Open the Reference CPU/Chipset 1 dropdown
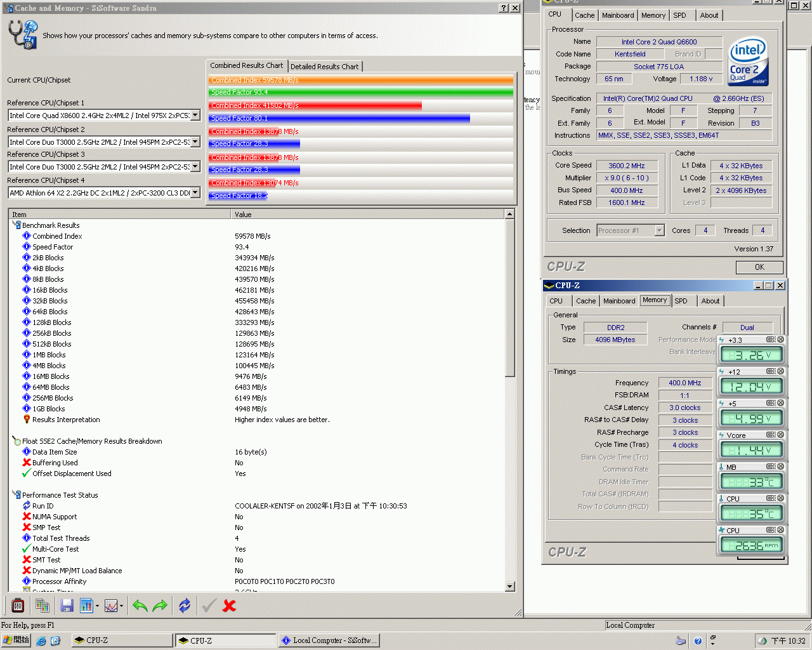The image size is (812, 650). (195, 116)
